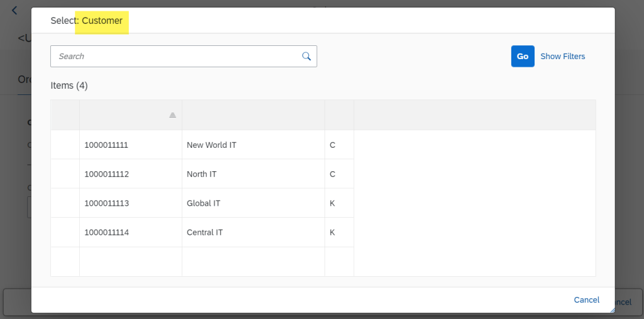Click the Global IT name cell
644x319 pixels.
click(203, 203)
